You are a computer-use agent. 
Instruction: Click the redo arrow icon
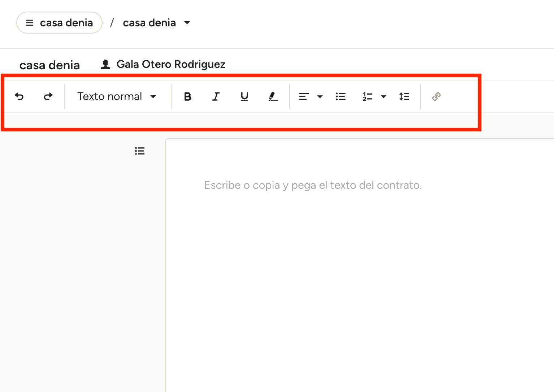(48, 96)
